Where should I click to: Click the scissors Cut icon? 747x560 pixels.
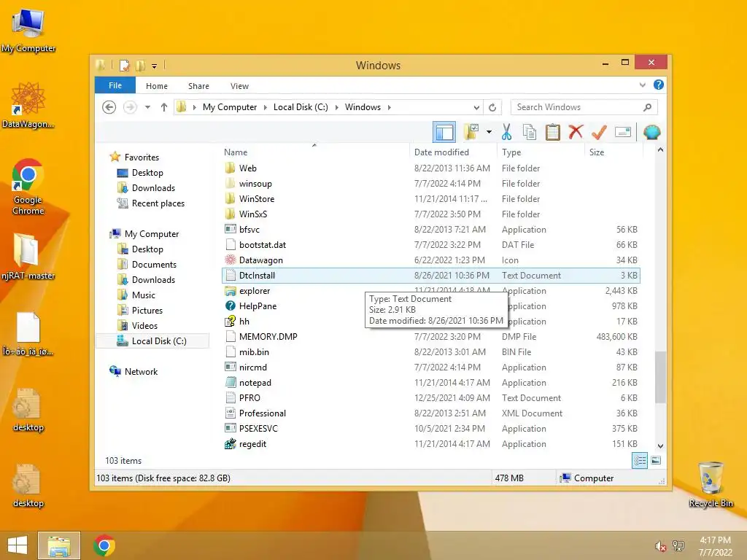[506, 132]
